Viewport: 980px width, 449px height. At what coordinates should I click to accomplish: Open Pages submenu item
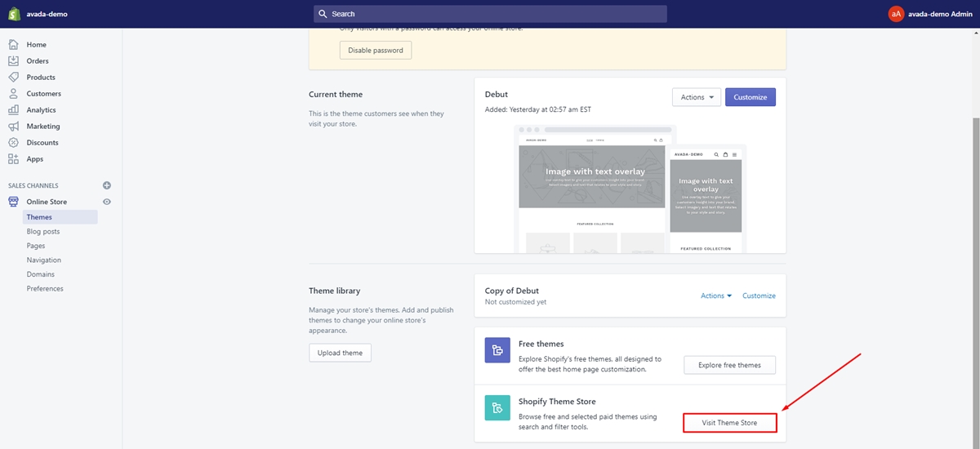[x=36, y=246]
